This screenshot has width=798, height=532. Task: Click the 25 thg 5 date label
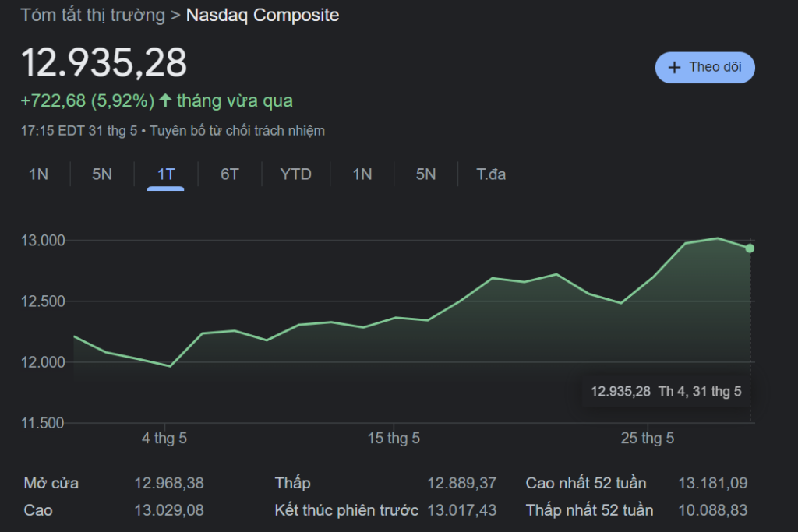[648, 438]
